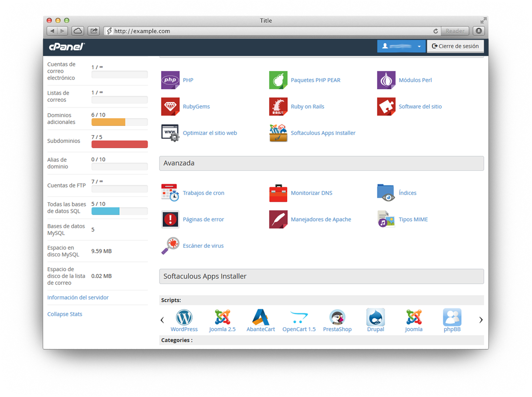The image size is (532, 397).
Task: Click the browser back arrow
Action: coord(52,31)
